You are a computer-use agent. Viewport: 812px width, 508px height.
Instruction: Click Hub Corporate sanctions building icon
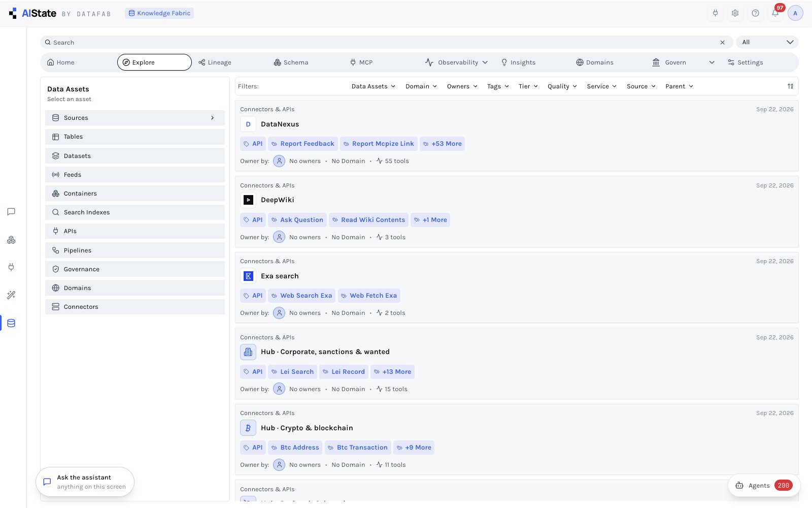click(248, 352)
